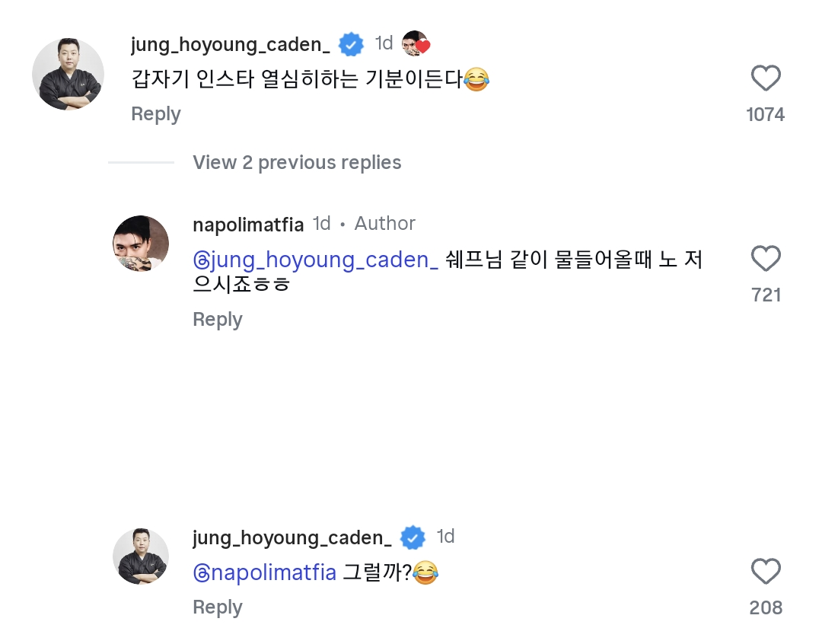822x644 pixels.
Task: Open jung_hoyoung_caden_ username on bottom reply
Action: tap(292, 537)
